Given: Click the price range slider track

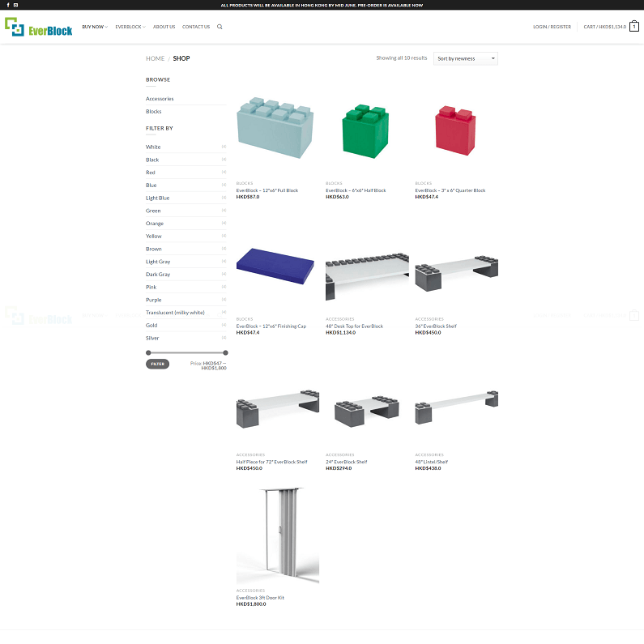Looking at the screenshot, I should click(x=187, y=352).
